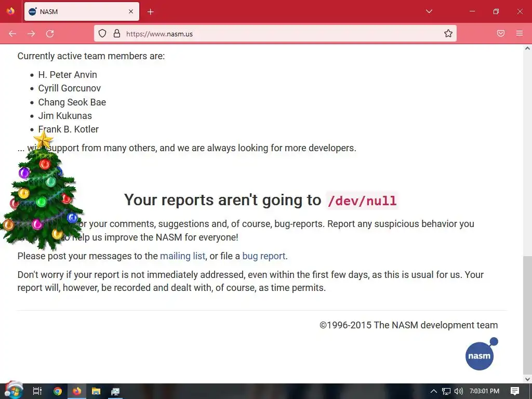Screen dimensions: 532x399
Task: Open network status in system tray
Action: tap(446, 391)
